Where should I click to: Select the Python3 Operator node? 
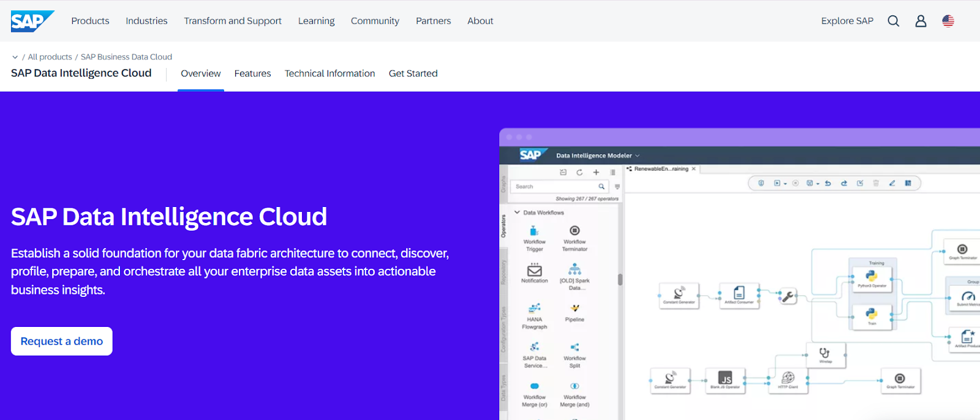coord(872,279)
